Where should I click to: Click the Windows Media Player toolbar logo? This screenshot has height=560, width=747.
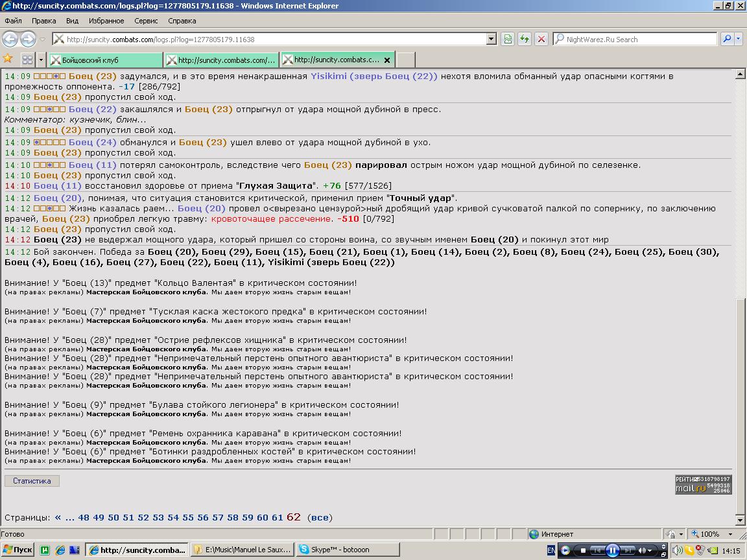565,550
